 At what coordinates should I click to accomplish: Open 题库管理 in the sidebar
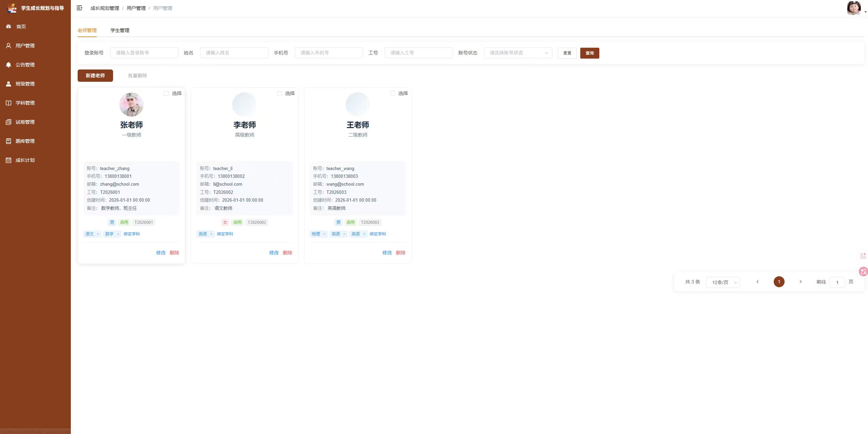(x=35, y=141)
